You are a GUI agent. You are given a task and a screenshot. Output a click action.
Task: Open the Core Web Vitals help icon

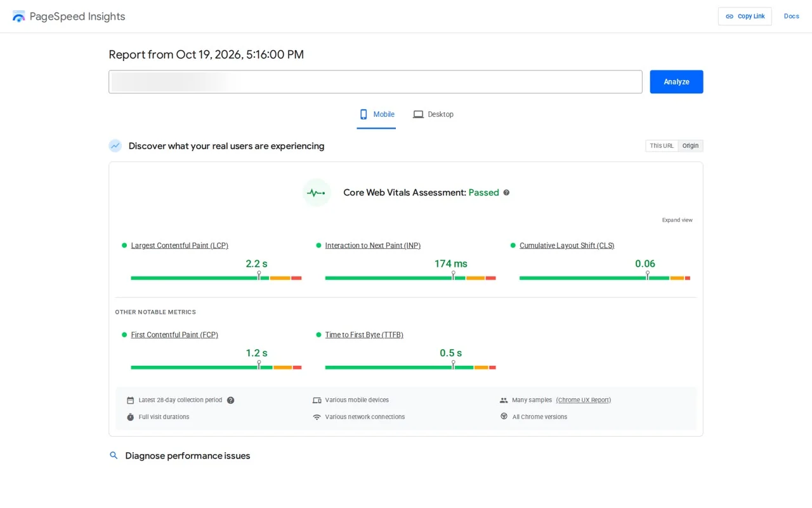(506, 192)
